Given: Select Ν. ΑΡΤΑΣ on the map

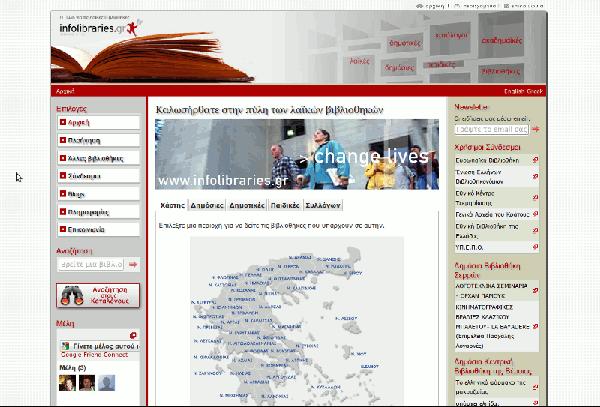Looking at the screenshot, I should [x=230, y=322].
